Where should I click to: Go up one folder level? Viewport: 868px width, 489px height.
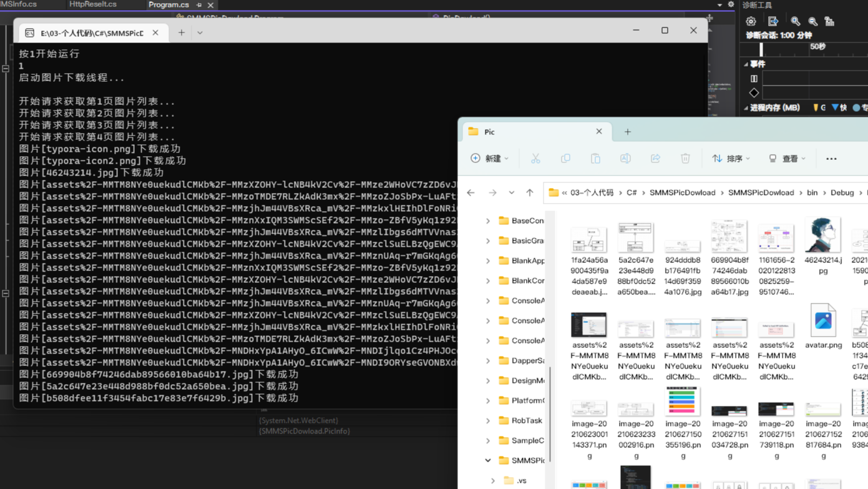pos(530,192)
